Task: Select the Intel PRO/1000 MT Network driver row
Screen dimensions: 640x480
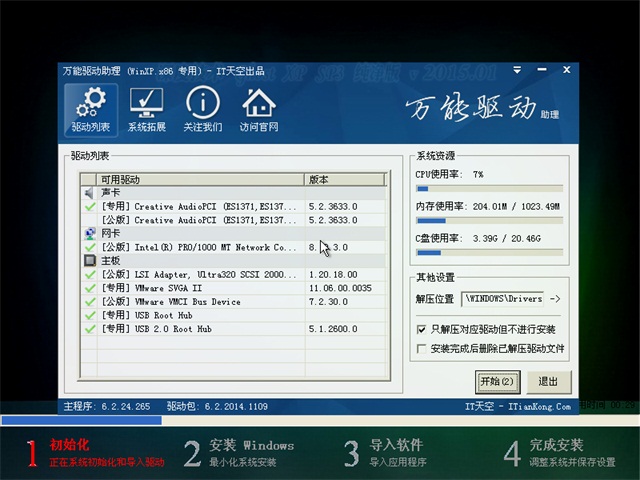Action: click(200, 247)
